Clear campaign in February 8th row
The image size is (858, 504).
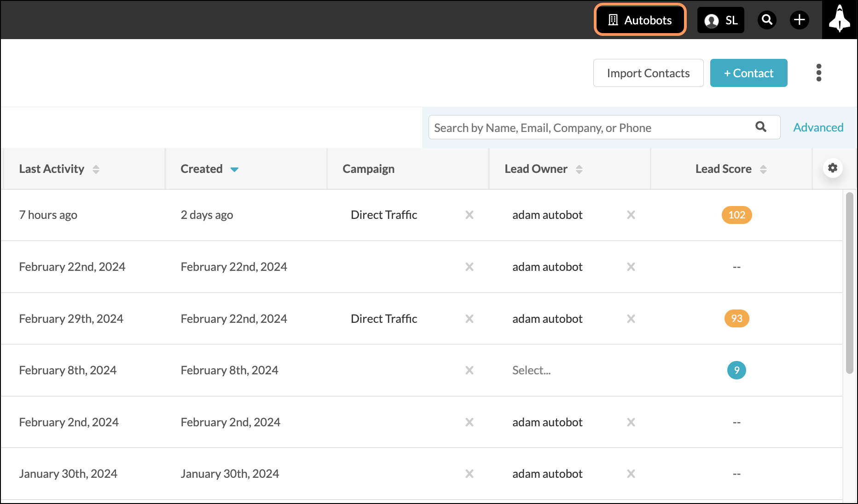coord(470,370)
